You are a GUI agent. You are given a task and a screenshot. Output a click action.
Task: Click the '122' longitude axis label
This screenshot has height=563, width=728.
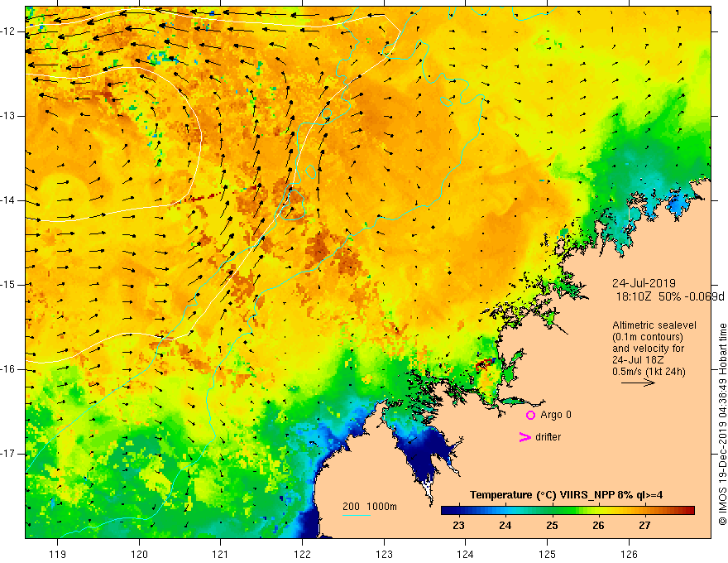coord(302,554)
